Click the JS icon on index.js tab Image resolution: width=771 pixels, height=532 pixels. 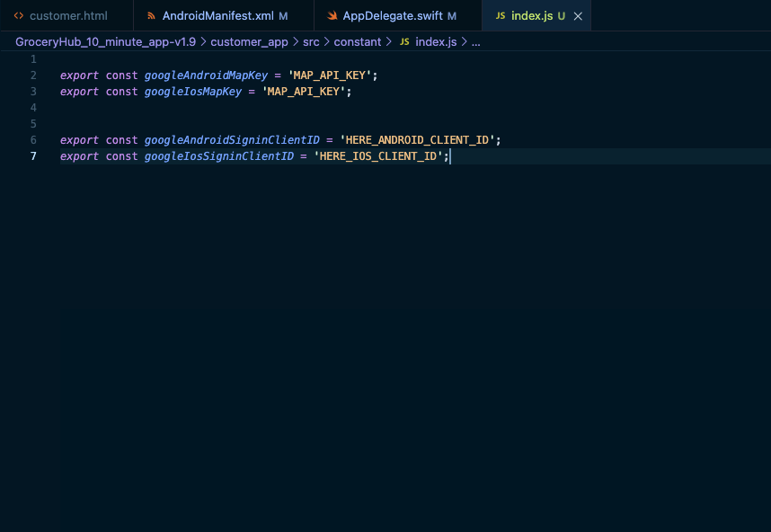pyautogui.click(x=501, y=16)
